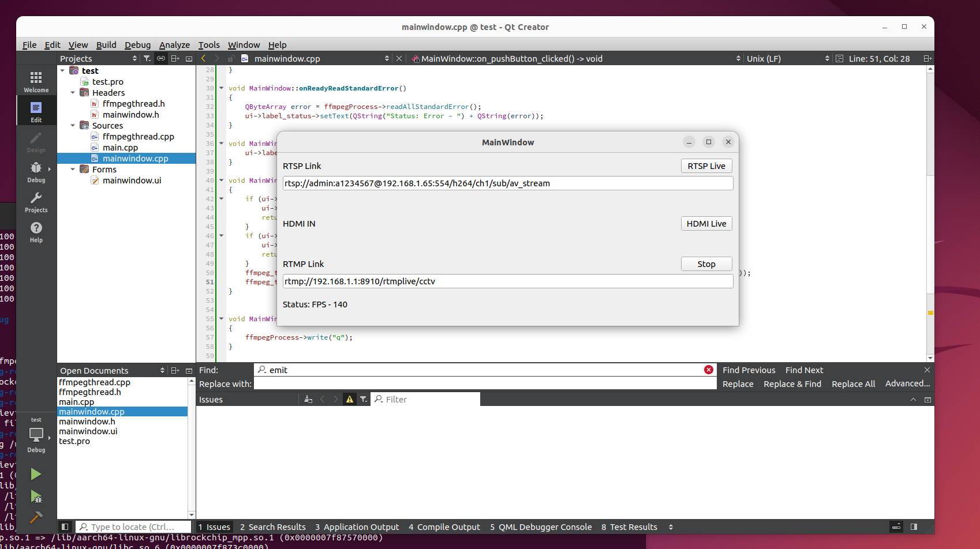The width and height of the screenshot is (980, 549).
Task: Toggle the right sidebar visibility
Action: [914, 527]
